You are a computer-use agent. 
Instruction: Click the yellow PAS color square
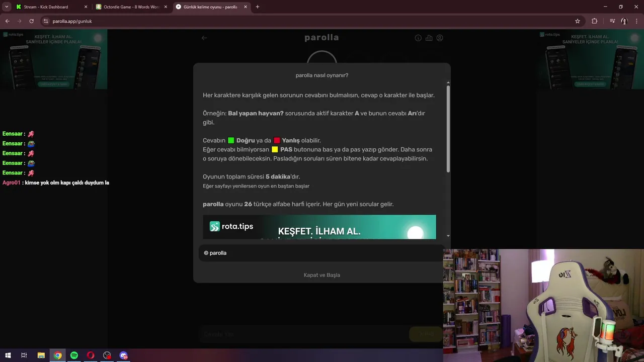[275, 149]
